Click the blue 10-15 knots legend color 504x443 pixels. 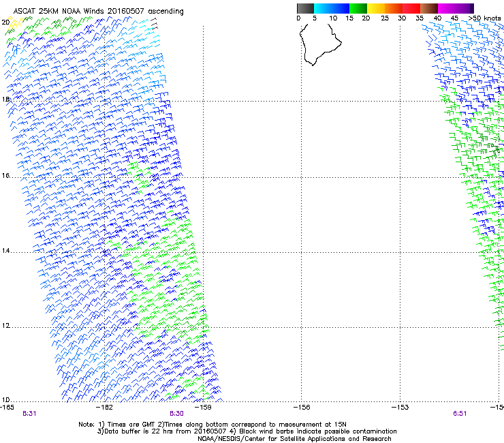pyautogui.click(x=341, y=8)
